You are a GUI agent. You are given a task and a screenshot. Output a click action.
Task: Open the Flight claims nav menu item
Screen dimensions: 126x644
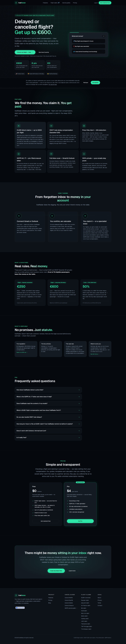tap(55, 3)
